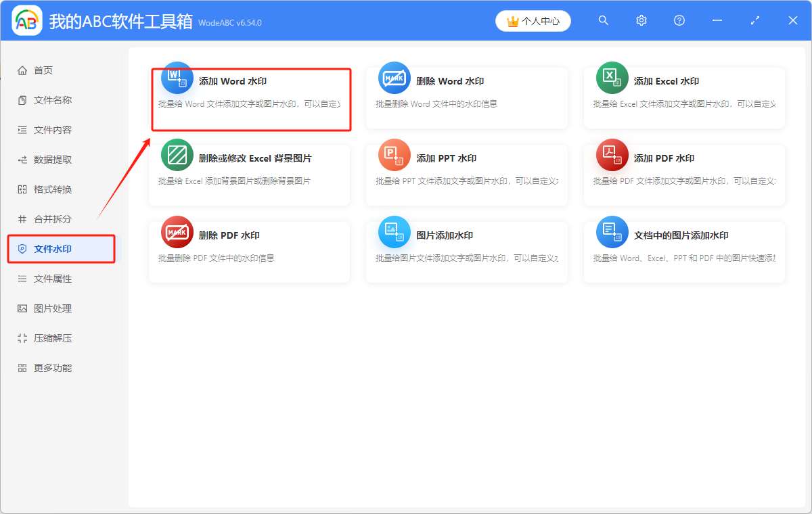Click the 添加 PPT 水印 icon

pyautogui.click(x=394, y=155)
